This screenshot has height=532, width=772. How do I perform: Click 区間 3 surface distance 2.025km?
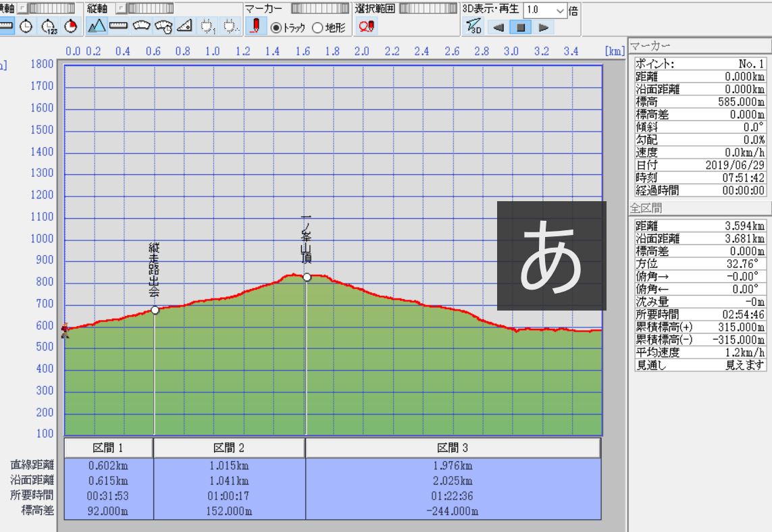tap(453, 481)
